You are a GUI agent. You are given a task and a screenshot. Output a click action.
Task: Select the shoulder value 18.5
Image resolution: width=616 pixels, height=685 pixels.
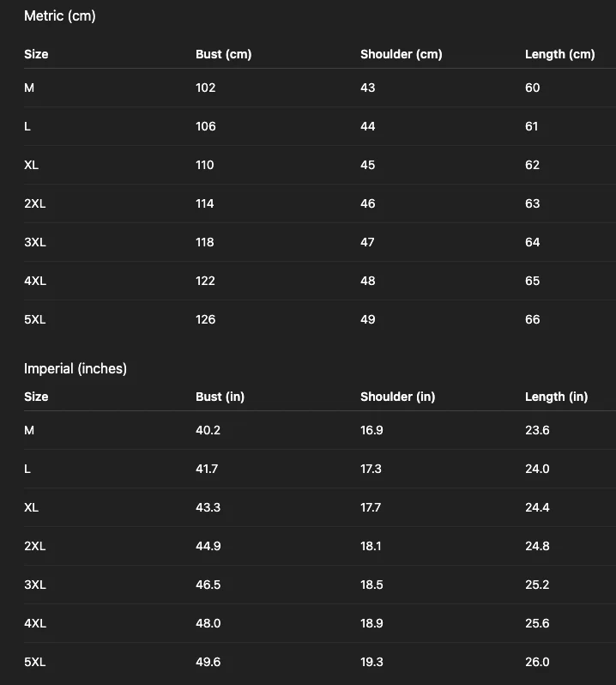(371, 585)
